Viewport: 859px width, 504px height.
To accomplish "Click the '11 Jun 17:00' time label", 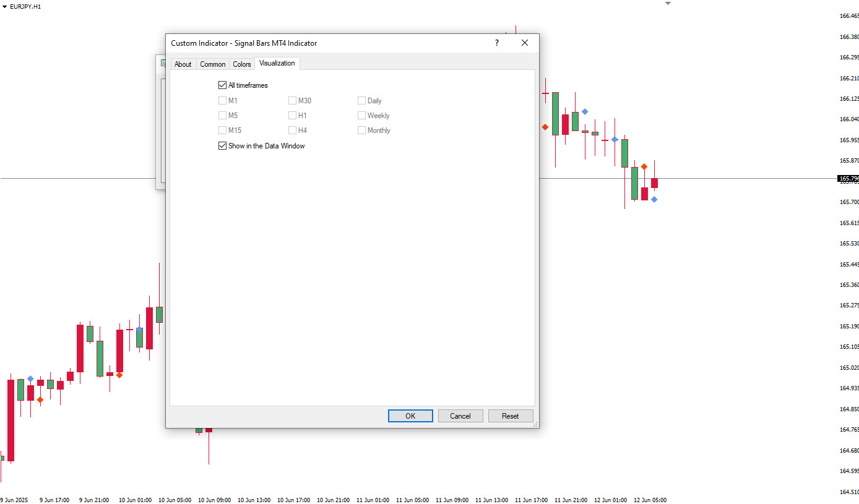I will click(531, 500).
